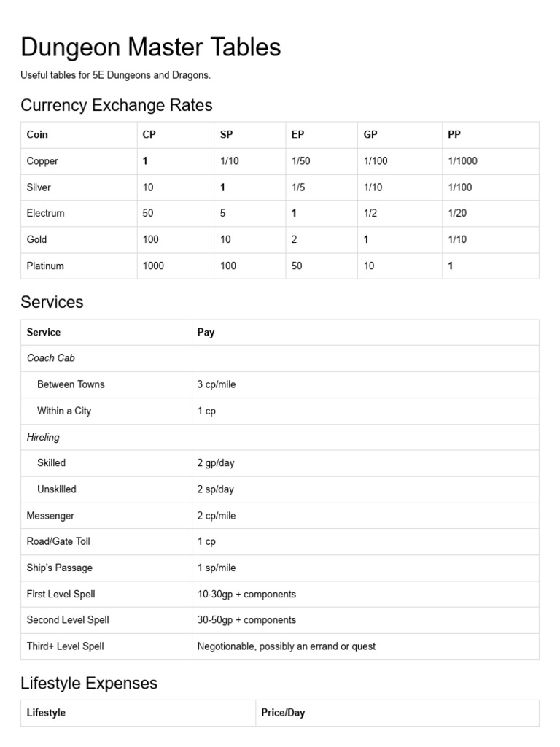The image size is (560, 747).
Task: Select the Third+ Level Spell entry
Action: click(x=66, y=646)
